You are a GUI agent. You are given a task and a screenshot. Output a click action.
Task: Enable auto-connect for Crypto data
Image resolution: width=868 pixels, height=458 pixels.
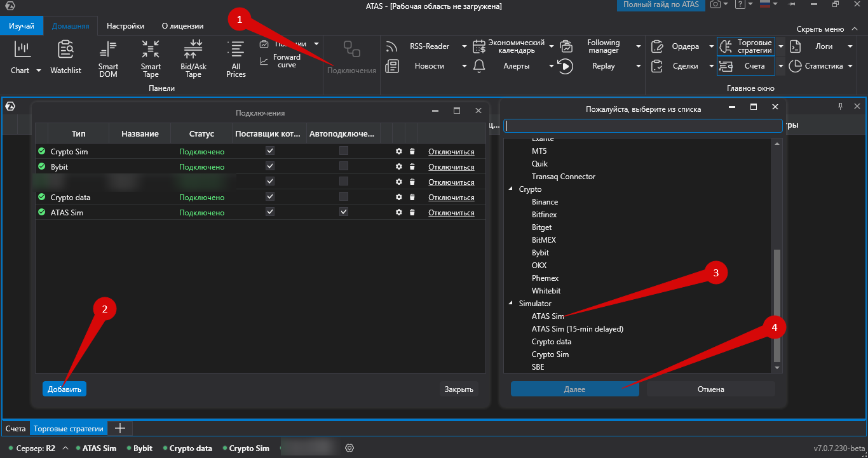(x=344, y=197)
